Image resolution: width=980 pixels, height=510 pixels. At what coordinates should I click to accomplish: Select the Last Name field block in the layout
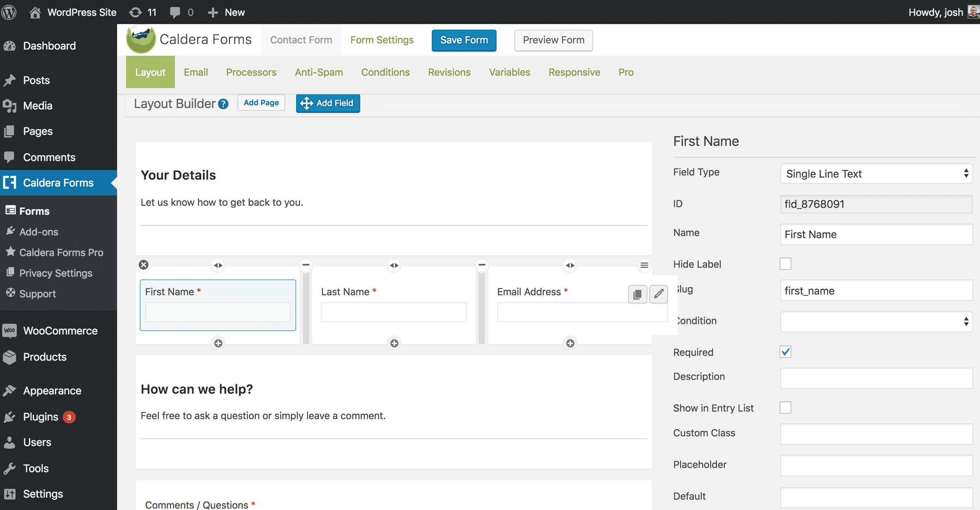[x=394, y=305]
